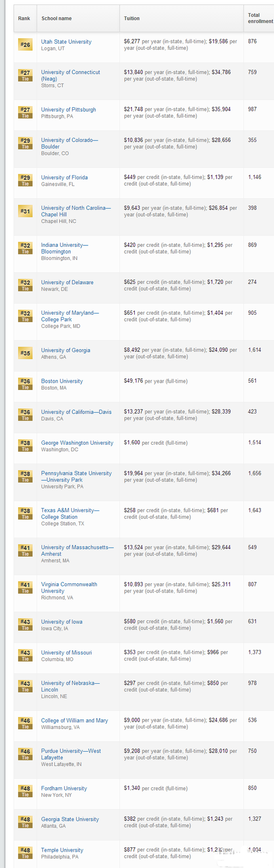Viewport: 274px width, 868px height.
Task: Click the #26 rank badge for Utah State
Action: coord(25,45)
